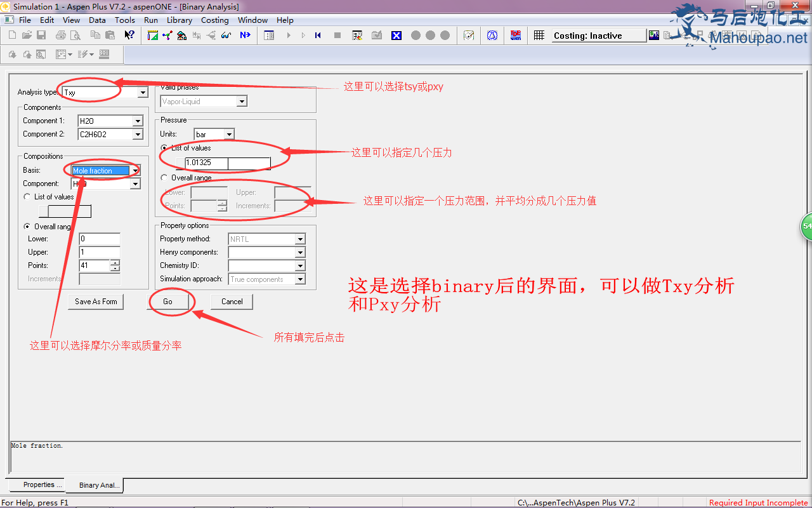Click the blue Next (N>) button icon
The width and height of the screenshot is (812, 508).
point(245,36)
